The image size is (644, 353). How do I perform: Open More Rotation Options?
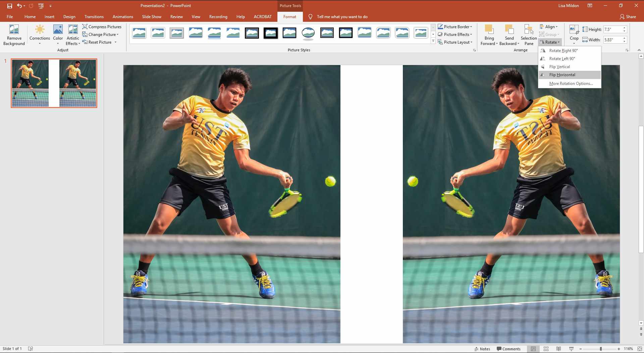570,83
